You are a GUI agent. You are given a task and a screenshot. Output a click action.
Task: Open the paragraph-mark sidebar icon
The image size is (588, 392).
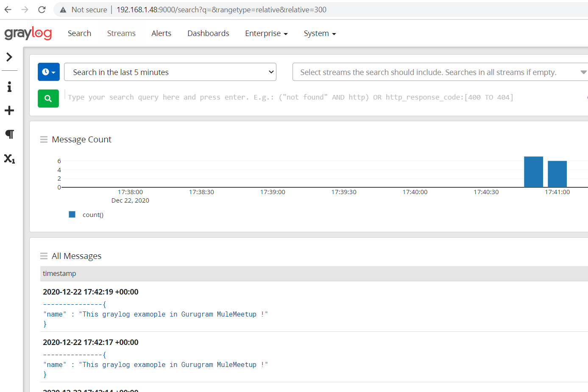pos(9,134)
